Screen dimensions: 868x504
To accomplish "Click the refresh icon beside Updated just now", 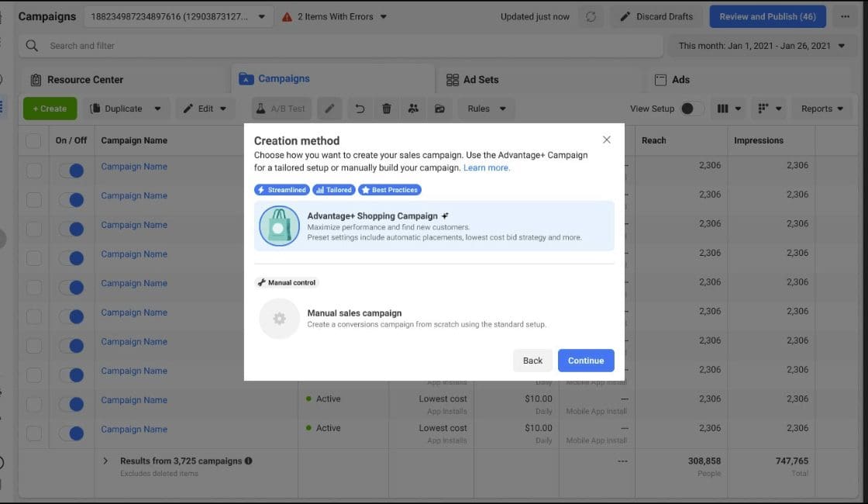I will click(x=591, y=16).
